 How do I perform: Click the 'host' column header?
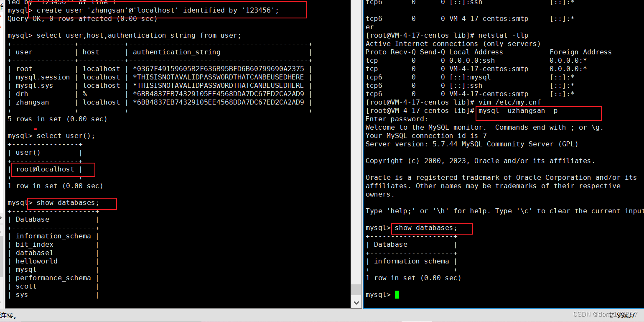(x=91, y=52)
